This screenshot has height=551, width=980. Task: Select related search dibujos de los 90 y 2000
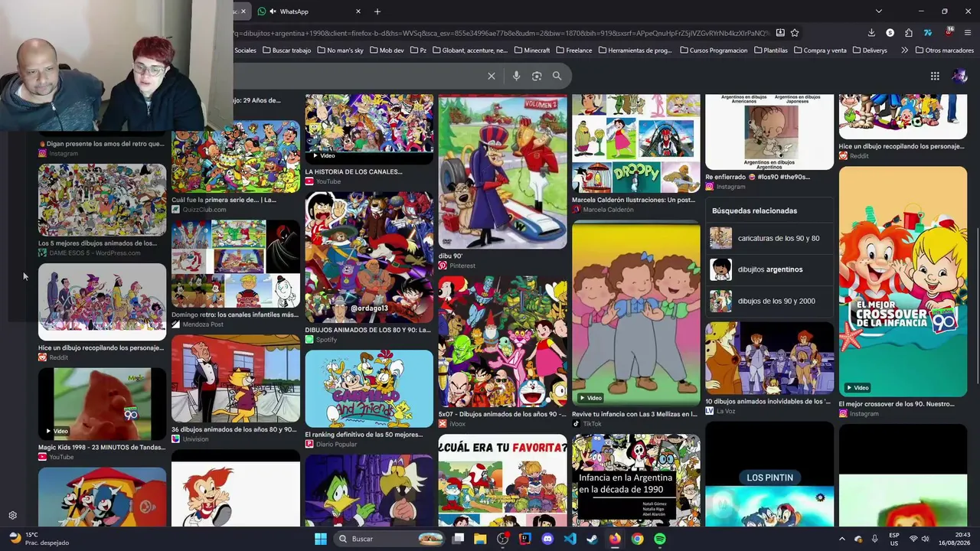click(769, 301)
